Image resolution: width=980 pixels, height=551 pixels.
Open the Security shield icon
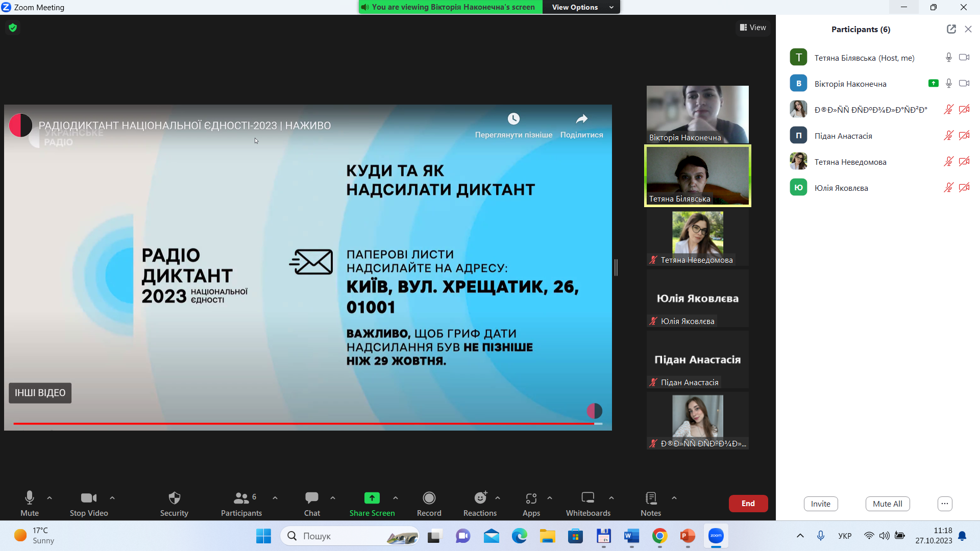click(174, 498)
